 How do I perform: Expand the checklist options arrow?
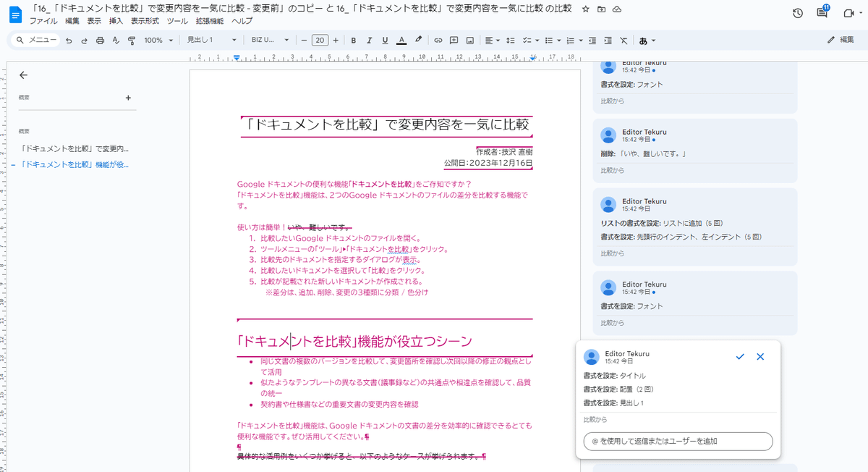tap(536, 41)
